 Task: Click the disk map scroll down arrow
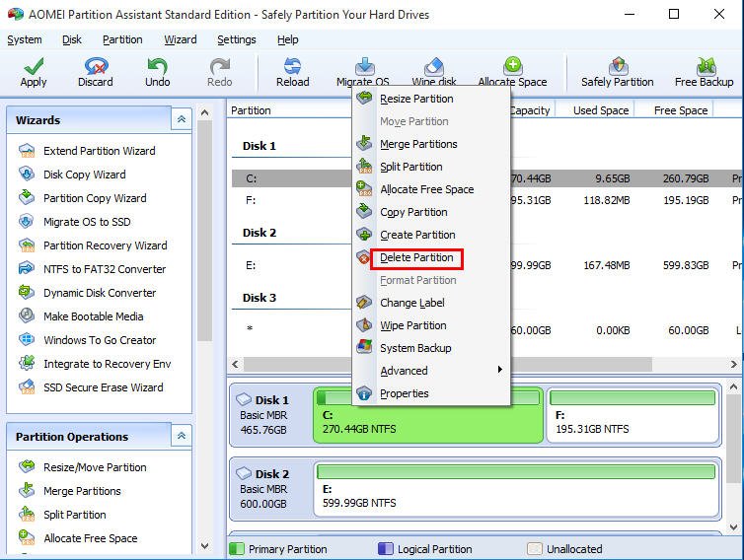point(733,526)
